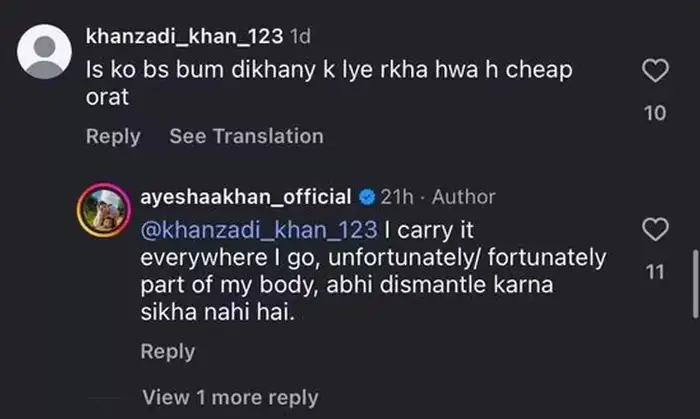Like khanzadi_khan_123's comment with the heart
Screen dimensions: 700x419
(x=654, y=72)
